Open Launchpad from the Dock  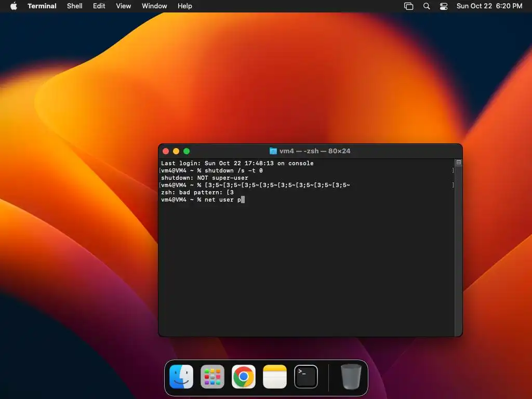click(x=212, y=377)
